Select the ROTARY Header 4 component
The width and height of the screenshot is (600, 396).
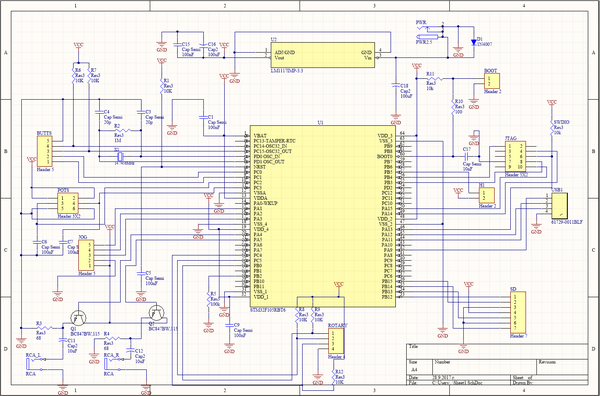pyautogui.click(x=336, y=341)
